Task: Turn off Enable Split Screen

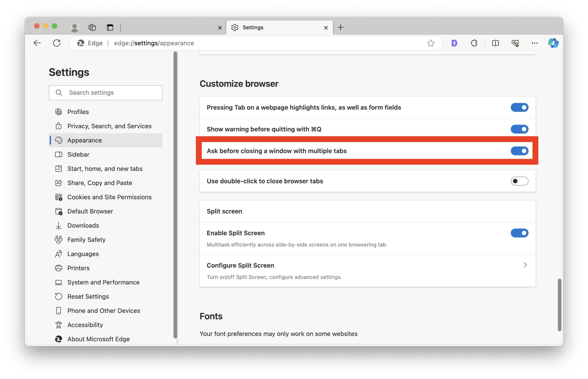Action: tap(519, 233)
